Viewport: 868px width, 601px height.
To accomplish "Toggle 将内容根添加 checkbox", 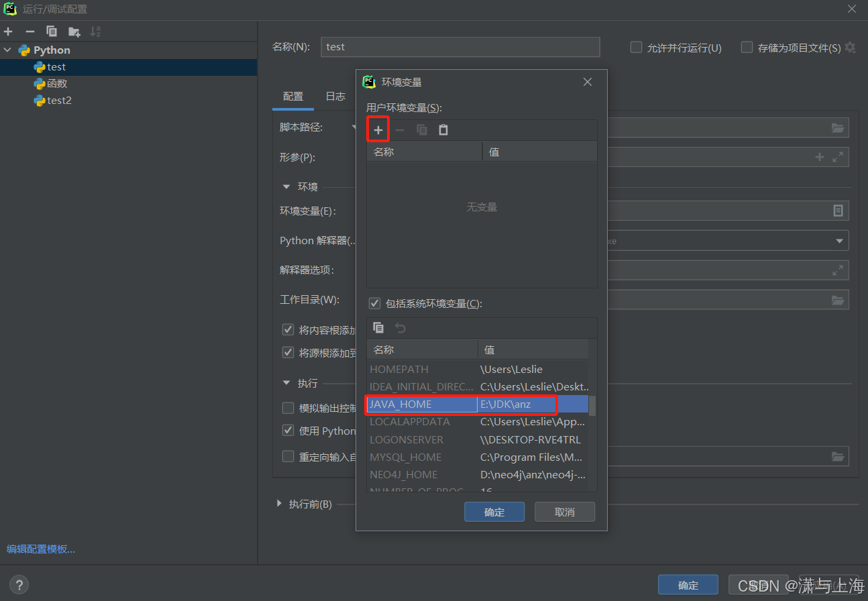I will pyautogui.click(x=288, y=330).
